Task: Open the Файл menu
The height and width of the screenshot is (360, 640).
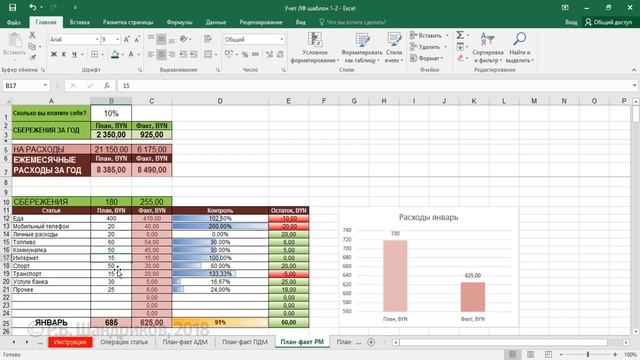Action: (13, 22)
